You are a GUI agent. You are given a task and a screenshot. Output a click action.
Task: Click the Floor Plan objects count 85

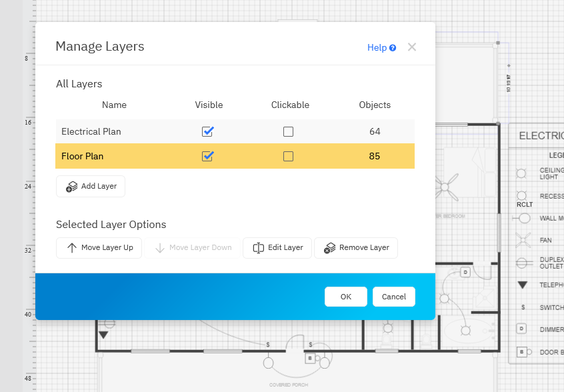(375, 156)
